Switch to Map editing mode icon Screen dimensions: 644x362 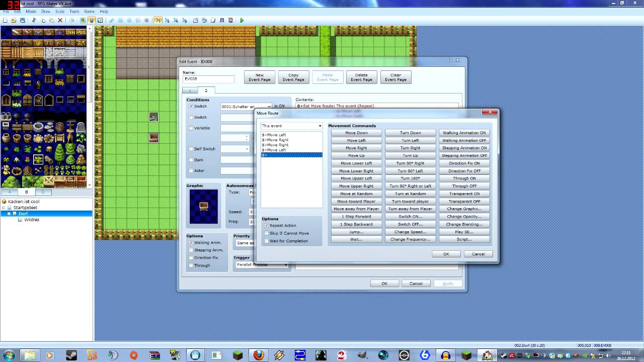click(82, 20)
